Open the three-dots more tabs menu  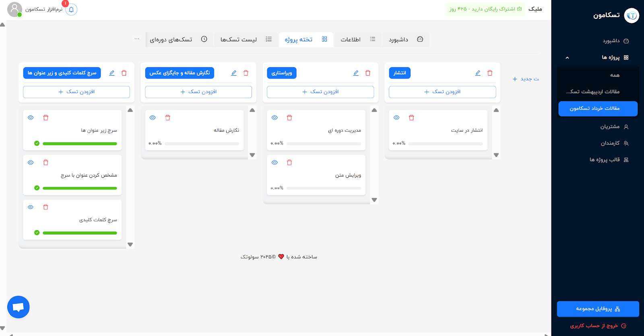tap(137, 39)
